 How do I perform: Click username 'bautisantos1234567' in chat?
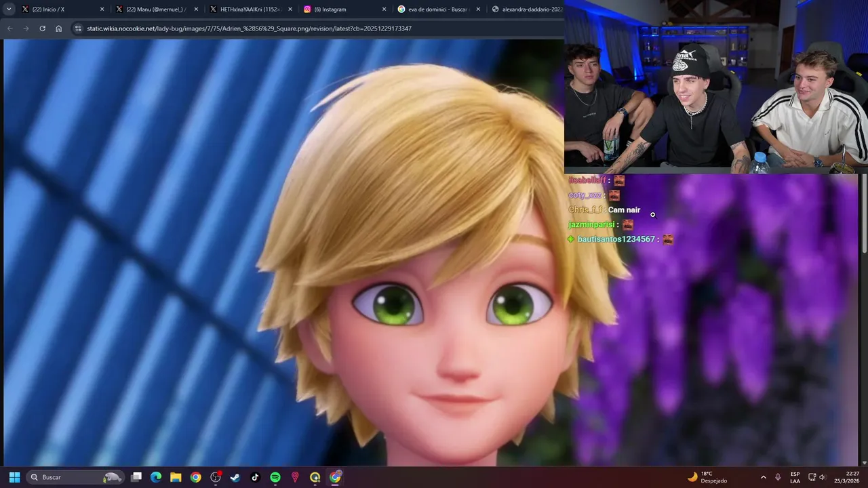[x=616, y=239]
